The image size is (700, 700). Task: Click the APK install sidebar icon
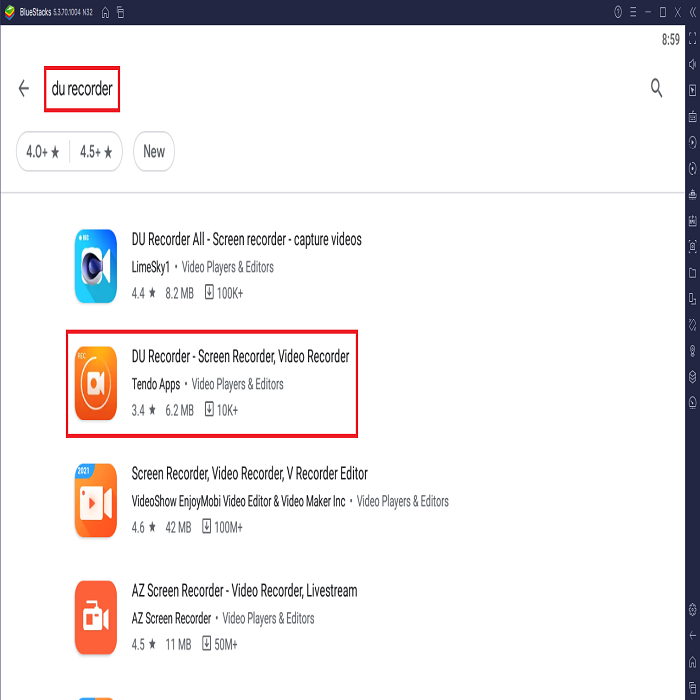692,221
